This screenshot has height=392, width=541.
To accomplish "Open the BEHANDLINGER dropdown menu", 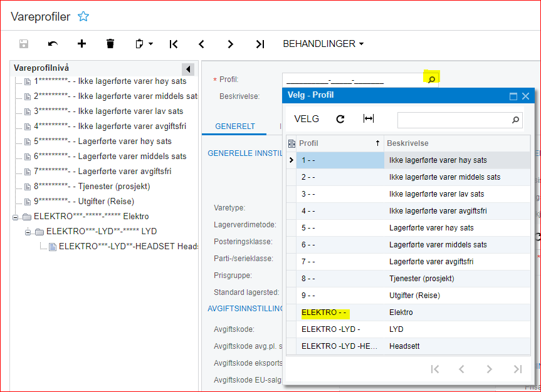I will (x=323, y=44).
